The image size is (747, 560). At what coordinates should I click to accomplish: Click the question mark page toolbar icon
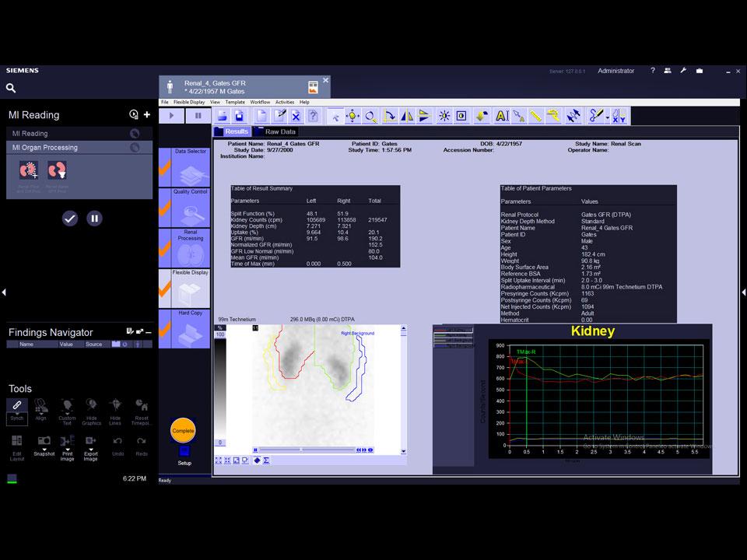313,116
